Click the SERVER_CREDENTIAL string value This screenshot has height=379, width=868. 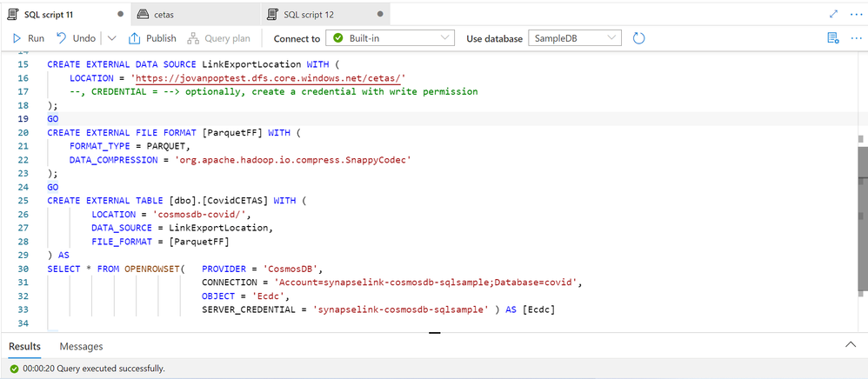pos(401,309)
